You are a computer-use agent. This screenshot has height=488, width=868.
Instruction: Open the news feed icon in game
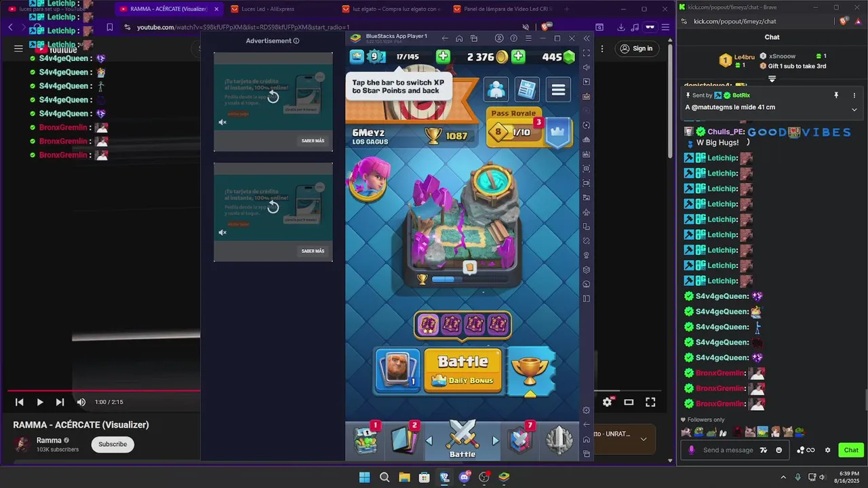click(x=527, y=89)
